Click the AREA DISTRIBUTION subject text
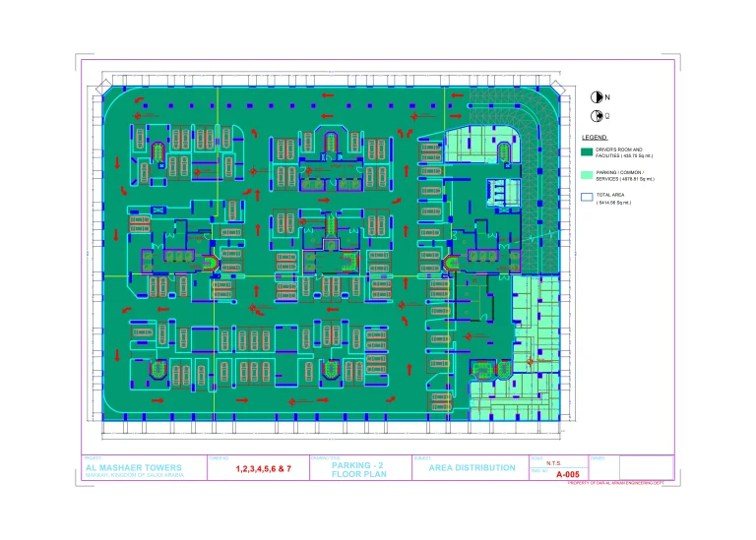 [x=472, y=468]
